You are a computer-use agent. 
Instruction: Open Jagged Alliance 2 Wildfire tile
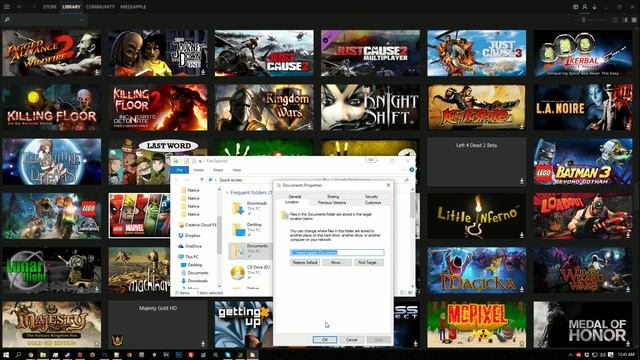coord(51,53)
